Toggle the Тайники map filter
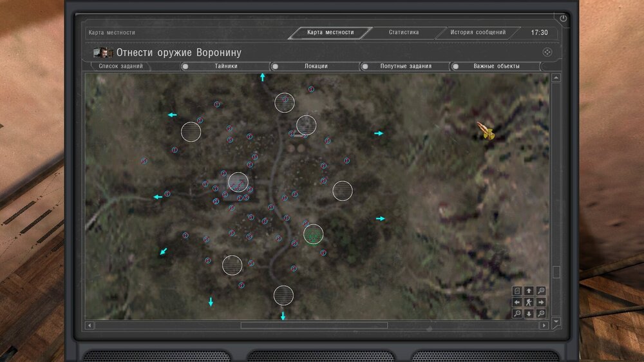This screenshot has width=644, height=362. [x=226, y=66]
